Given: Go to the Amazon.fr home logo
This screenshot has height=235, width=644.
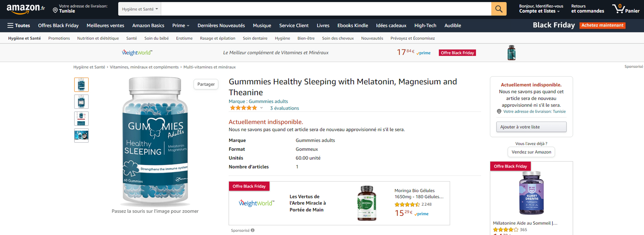Looking at the screenshot, I should [25, 9].
